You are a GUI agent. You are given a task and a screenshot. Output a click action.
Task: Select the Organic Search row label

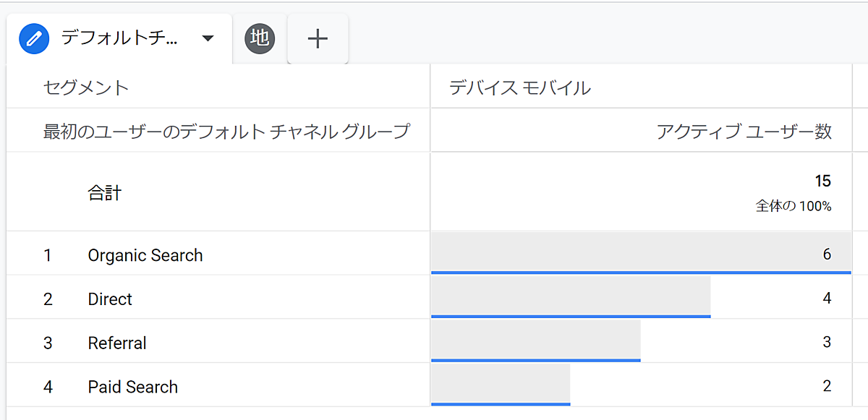(x=145, y=255)
